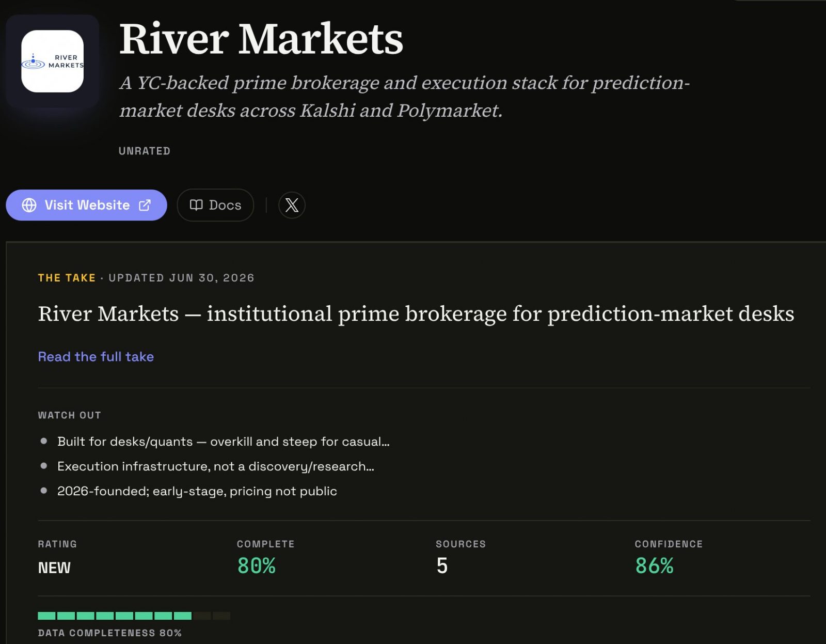Click THE TAKE section label

67,278
